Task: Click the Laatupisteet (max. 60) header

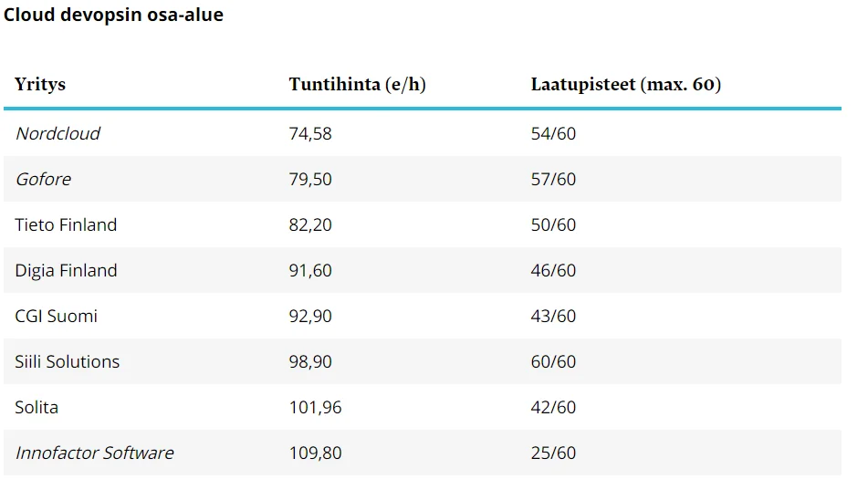Action: [x=625, y=85]
